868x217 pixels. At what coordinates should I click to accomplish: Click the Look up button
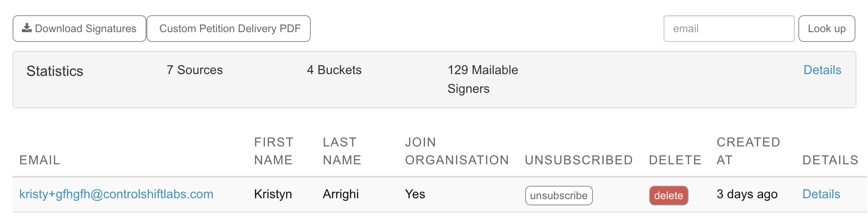coord(826,29)
